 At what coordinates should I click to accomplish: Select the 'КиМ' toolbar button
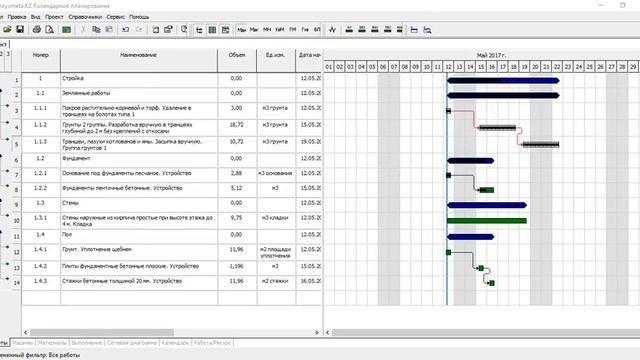280,30
